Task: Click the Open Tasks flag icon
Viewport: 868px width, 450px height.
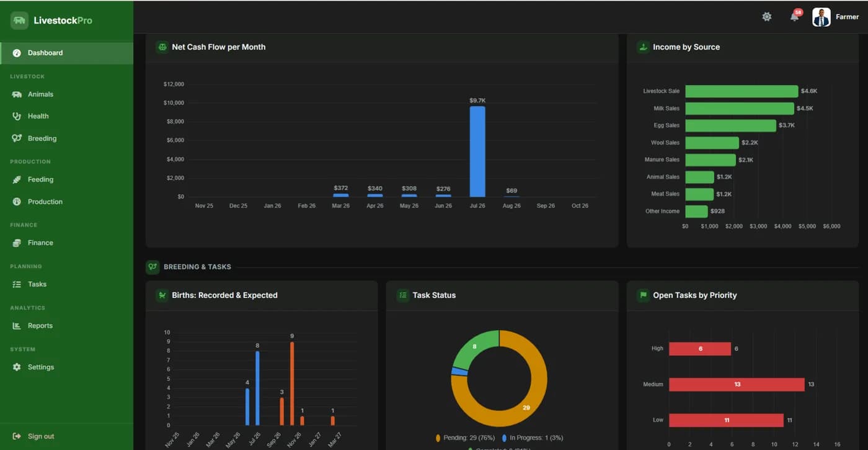Action: click(643, 295)
